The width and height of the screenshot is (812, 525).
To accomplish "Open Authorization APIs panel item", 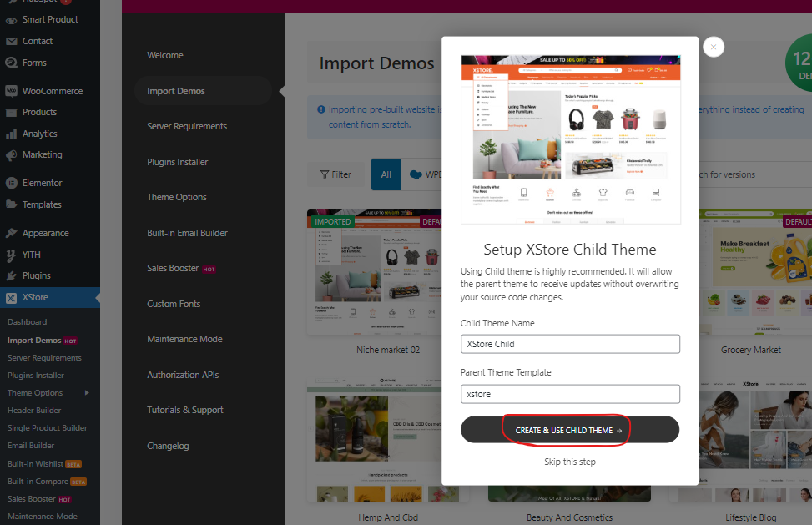I will pos(183,375).
